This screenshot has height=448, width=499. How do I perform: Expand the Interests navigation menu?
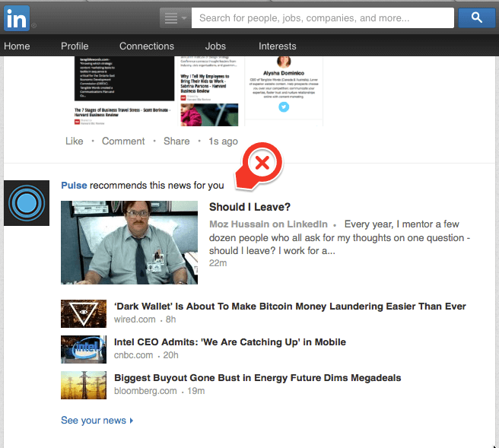pos(277,46)
